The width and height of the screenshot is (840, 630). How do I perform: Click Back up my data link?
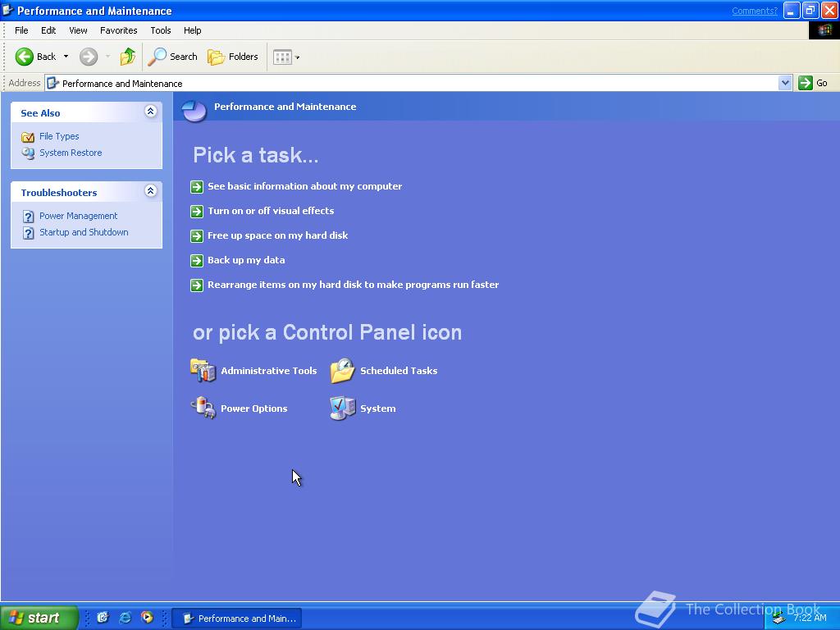tap(246, 260)
